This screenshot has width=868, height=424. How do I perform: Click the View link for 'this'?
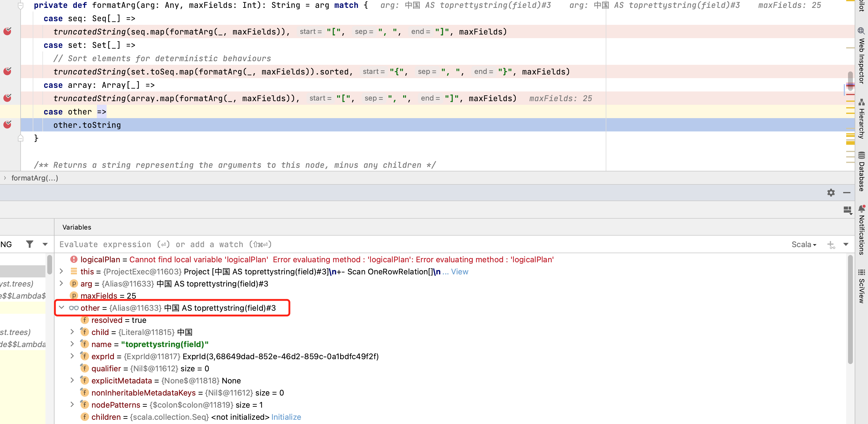point(459,271)
